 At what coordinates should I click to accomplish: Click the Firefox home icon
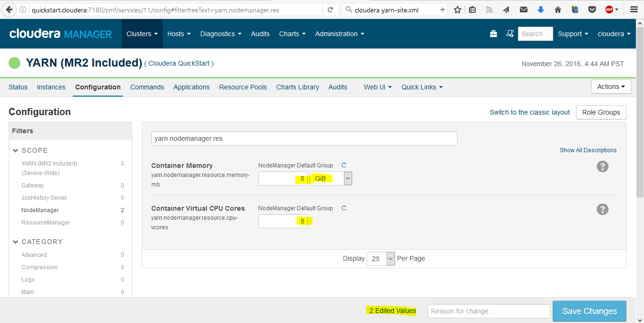(557, 9)
